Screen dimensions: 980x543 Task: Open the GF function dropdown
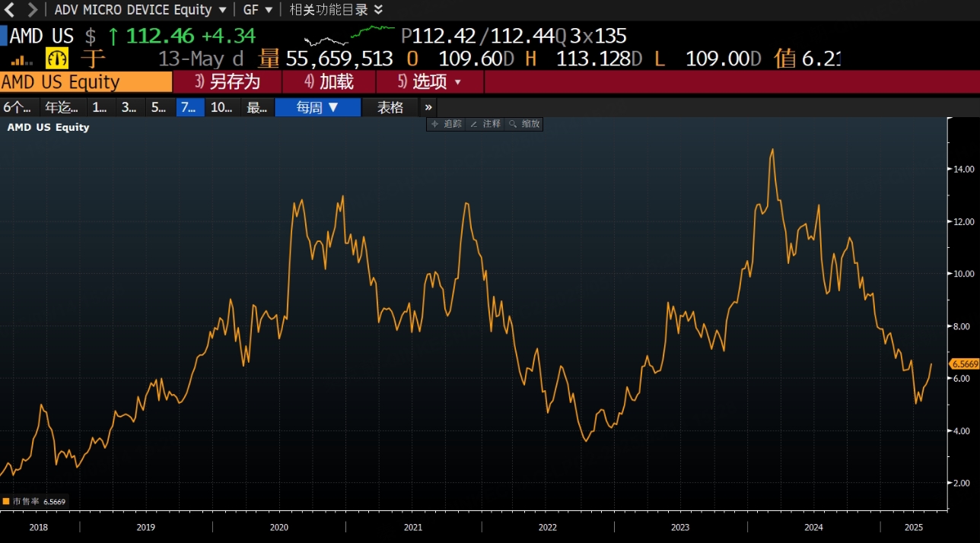coord(258,10)
